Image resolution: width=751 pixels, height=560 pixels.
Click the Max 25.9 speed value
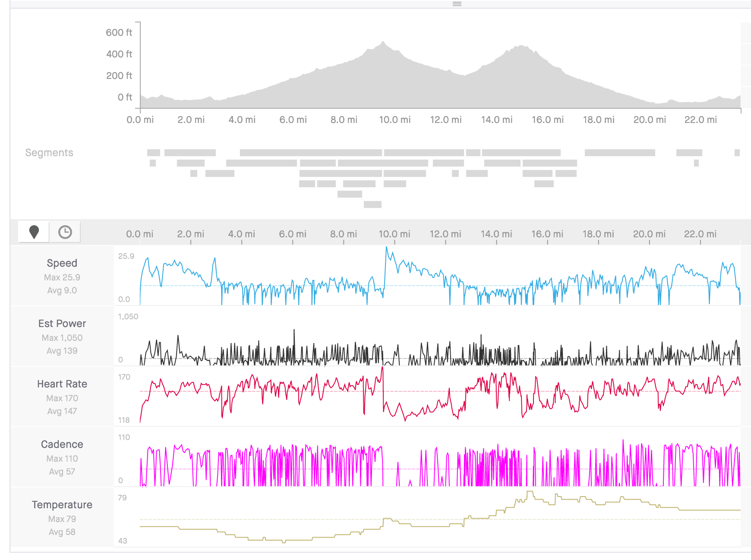pos(62,277)
